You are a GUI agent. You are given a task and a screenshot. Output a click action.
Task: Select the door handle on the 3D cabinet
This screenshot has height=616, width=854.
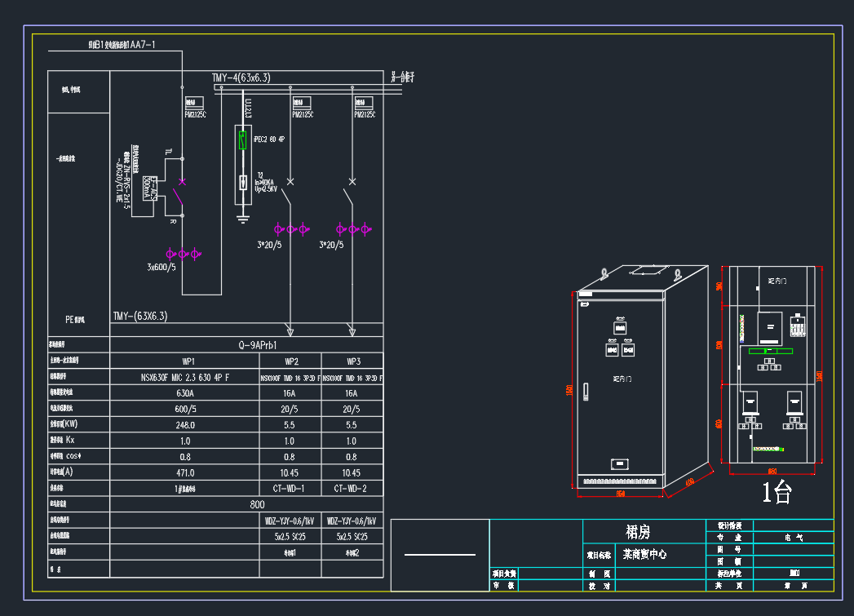point(586,392)
